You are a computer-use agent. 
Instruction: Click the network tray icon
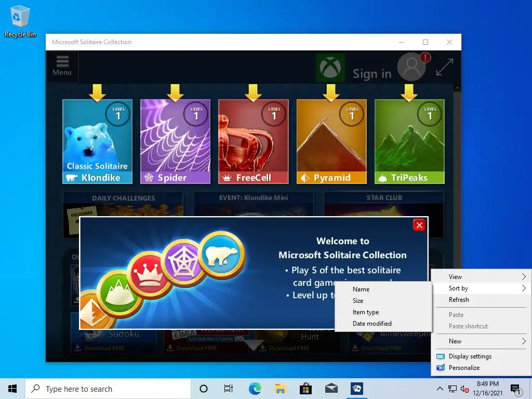453,389
